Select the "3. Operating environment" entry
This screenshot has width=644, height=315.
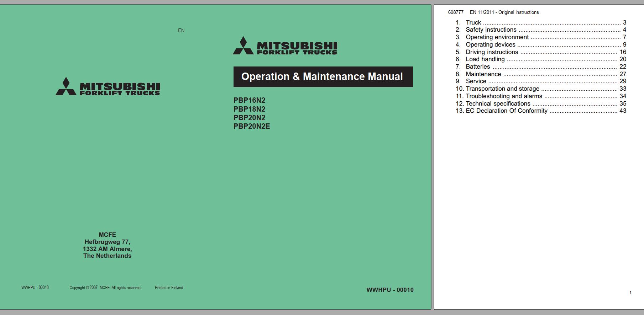click(x=541, y=37)
